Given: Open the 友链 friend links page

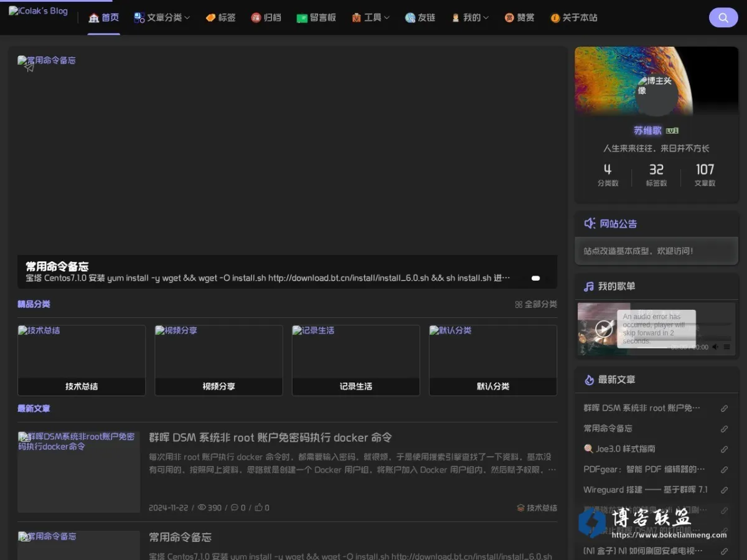Looking at the screenshot, I should 420,17.
